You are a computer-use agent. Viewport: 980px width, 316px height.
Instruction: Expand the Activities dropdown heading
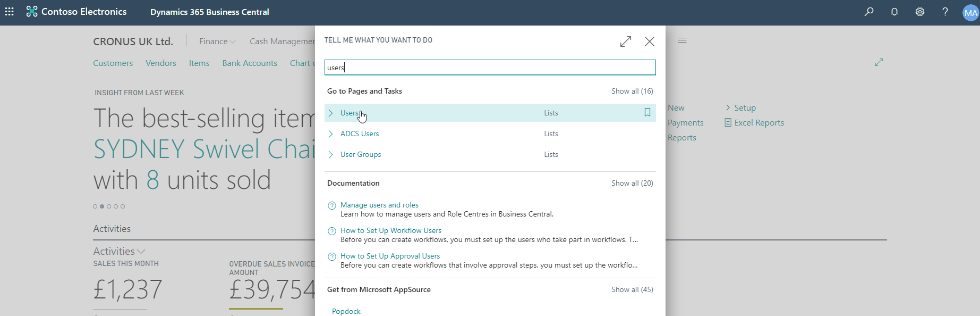click(x=119, y=251)
